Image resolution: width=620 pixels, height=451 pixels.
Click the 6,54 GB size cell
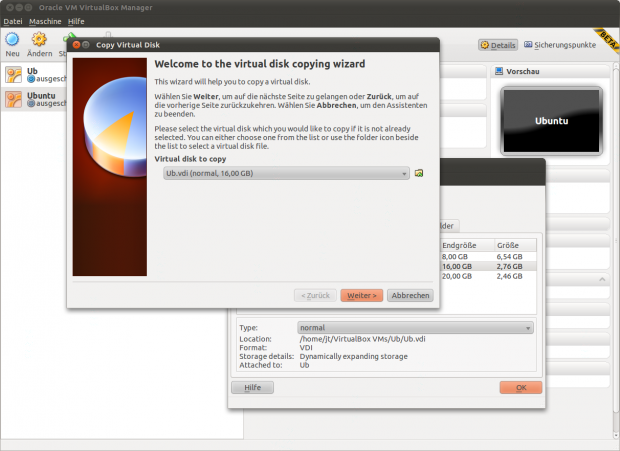click(x=509, y=257)
